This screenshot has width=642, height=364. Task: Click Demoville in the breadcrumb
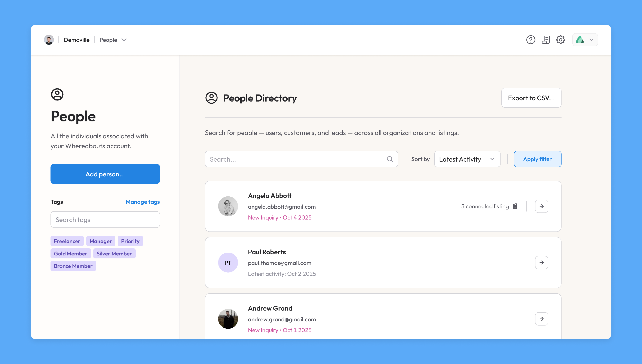77,40
